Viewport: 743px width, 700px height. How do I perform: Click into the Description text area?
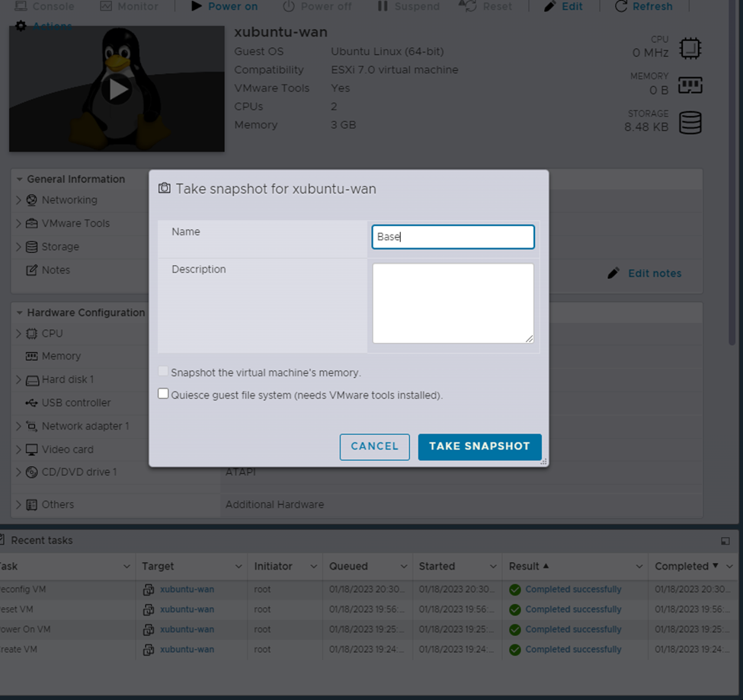[x=453, y=303]
